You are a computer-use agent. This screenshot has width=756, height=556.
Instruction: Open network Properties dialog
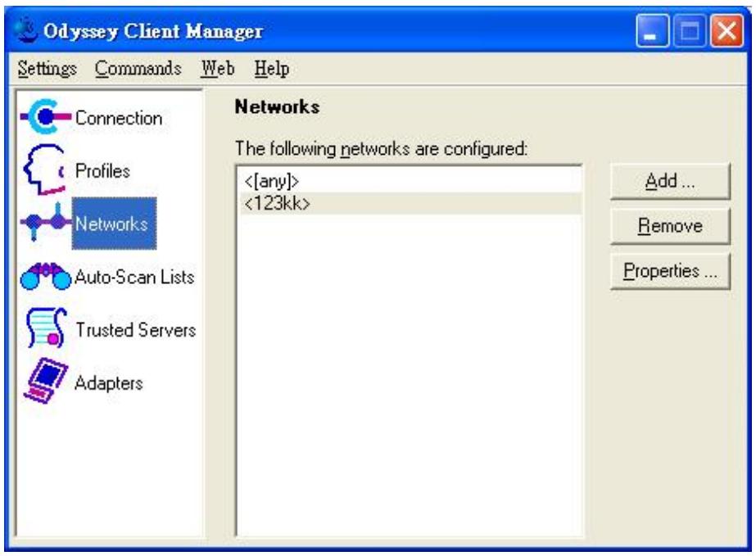[670, 271]
